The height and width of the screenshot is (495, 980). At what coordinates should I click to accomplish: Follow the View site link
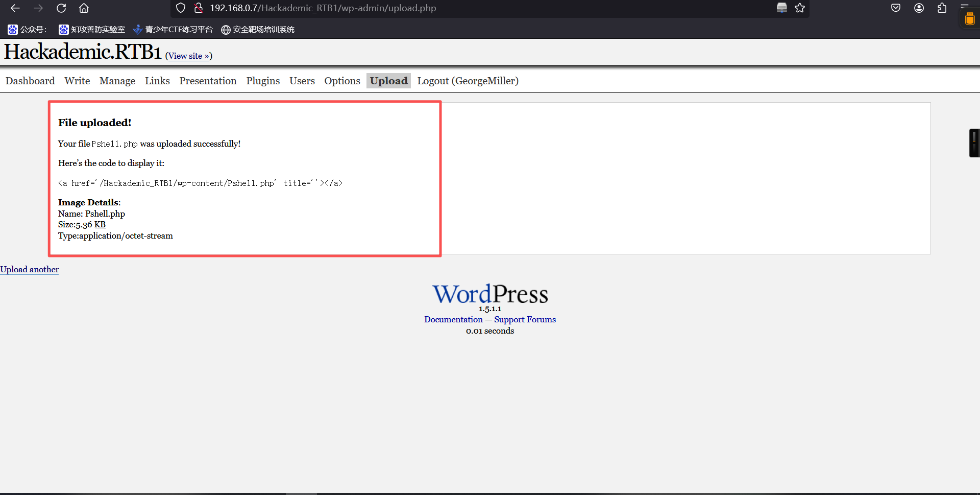188,56
